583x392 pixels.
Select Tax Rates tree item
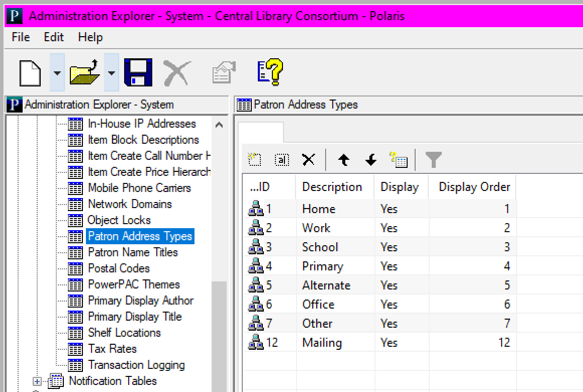tap(112, 349)
